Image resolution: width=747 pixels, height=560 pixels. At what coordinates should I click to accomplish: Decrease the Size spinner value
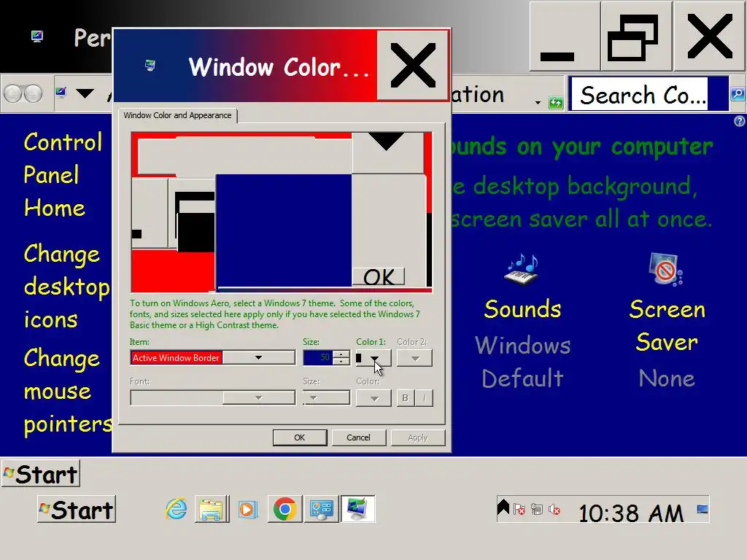tap(341, 362)
